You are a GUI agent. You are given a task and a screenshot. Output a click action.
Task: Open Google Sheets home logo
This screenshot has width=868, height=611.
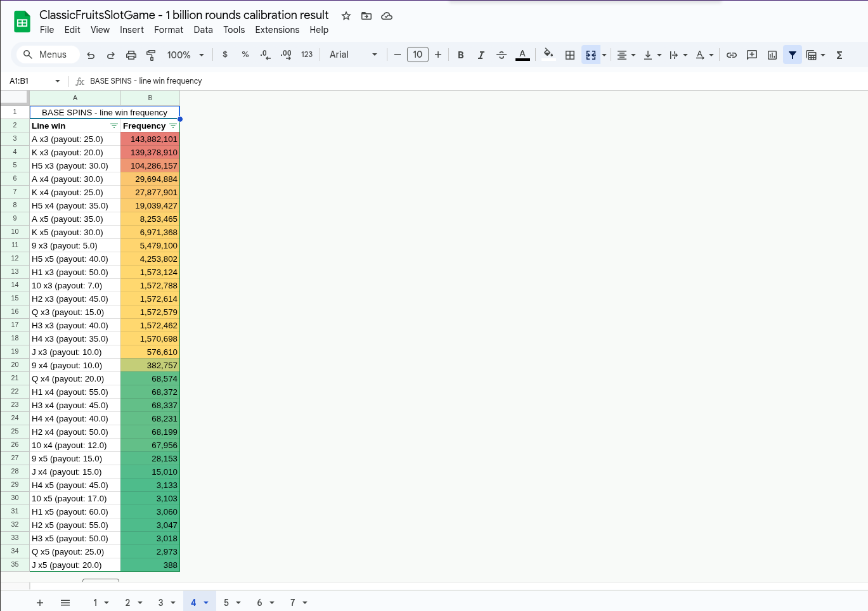[22, 22]
